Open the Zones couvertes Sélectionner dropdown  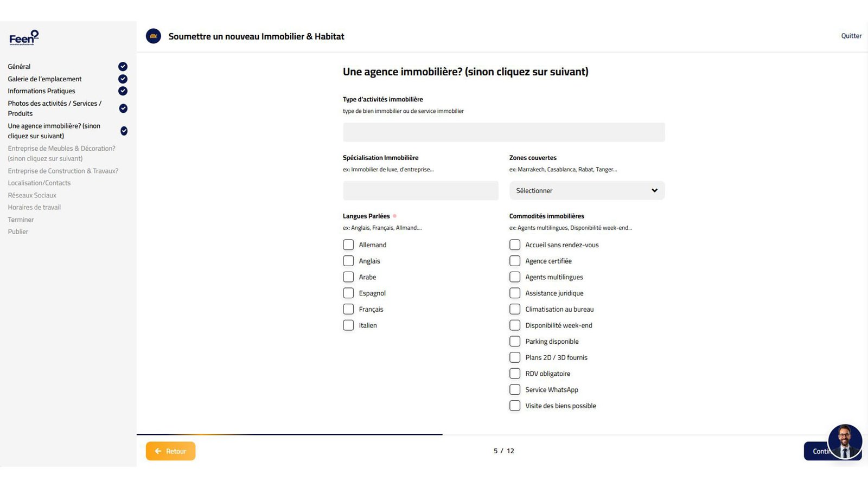pos(586,191)
